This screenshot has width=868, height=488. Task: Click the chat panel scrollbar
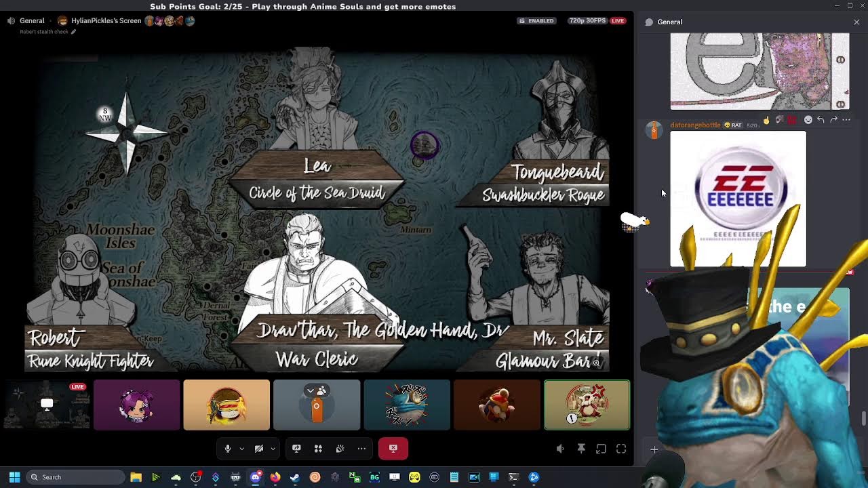coord(864,419)
